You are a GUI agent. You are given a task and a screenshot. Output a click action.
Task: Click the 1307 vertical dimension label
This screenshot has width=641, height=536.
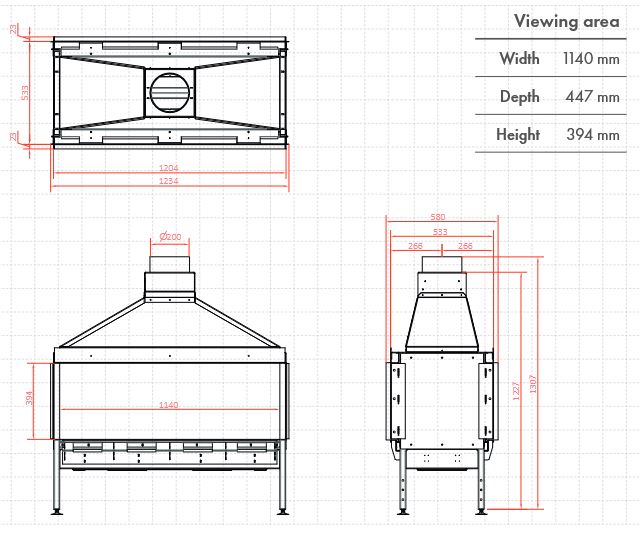point(533,386)
